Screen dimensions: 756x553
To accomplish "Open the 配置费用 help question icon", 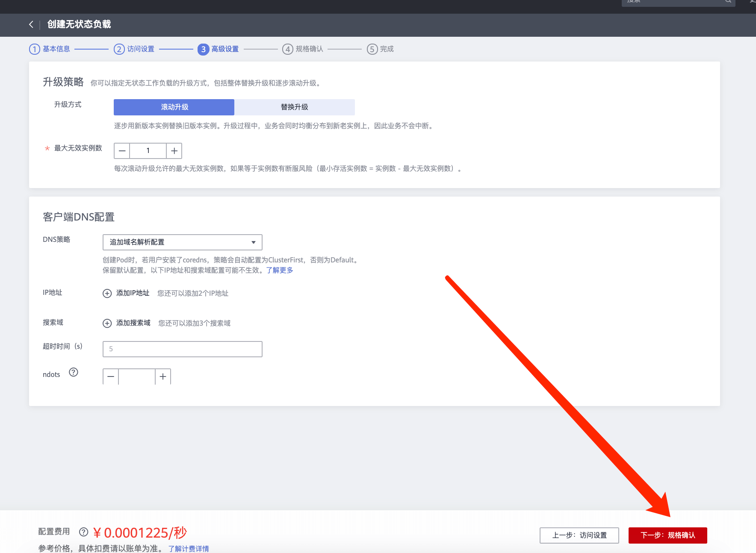I will point(84,532).
